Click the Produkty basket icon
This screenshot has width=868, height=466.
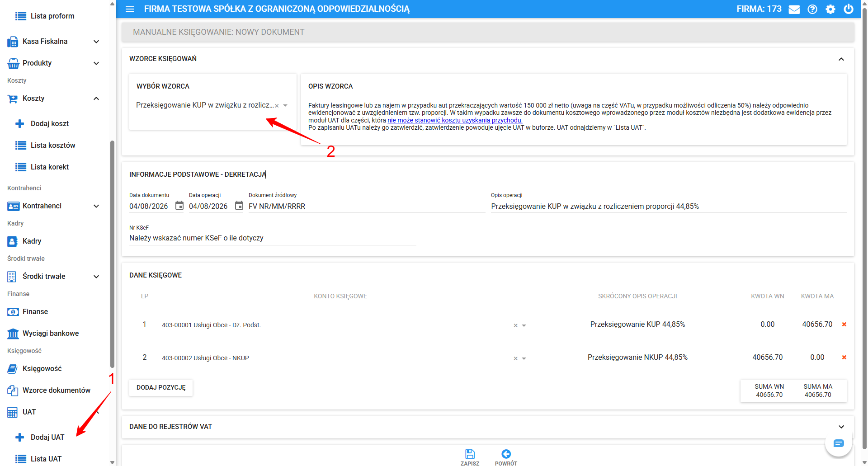click(x=13, y=63)
